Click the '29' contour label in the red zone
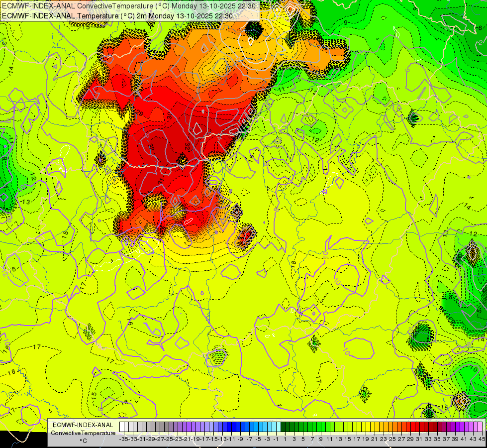The image size is (487, 448). [139, 113]
